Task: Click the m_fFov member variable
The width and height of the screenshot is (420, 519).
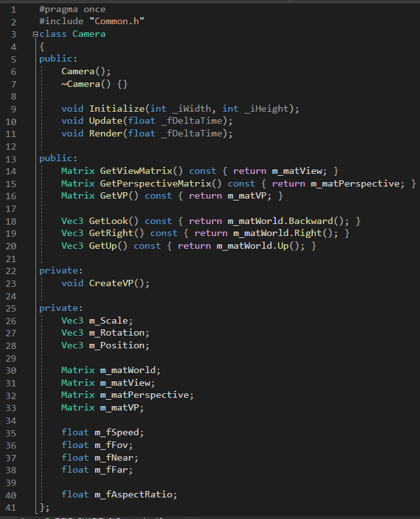Action: [111, 445]
